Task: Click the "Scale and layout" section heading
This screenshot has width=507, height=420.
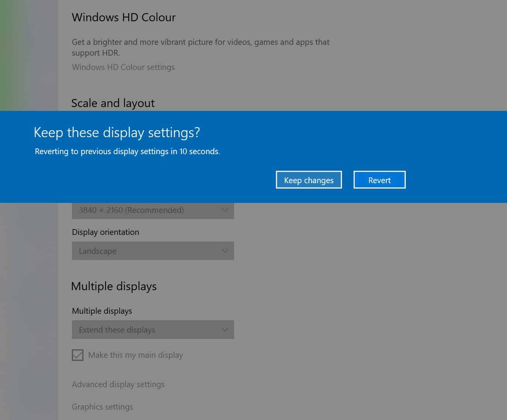Action: pyautogui.click(x=113, y=103)
